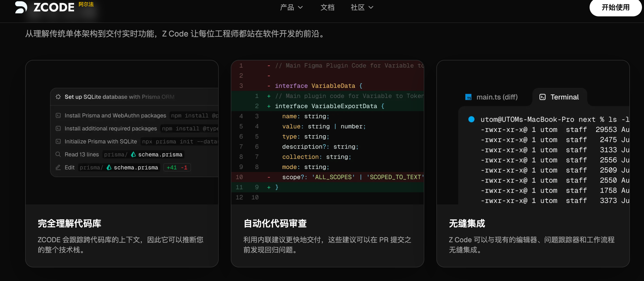This screenshot has height=281, width=644.
Task: Click the yellow 阿尔法 badge
Action: [x=86, y=4]
